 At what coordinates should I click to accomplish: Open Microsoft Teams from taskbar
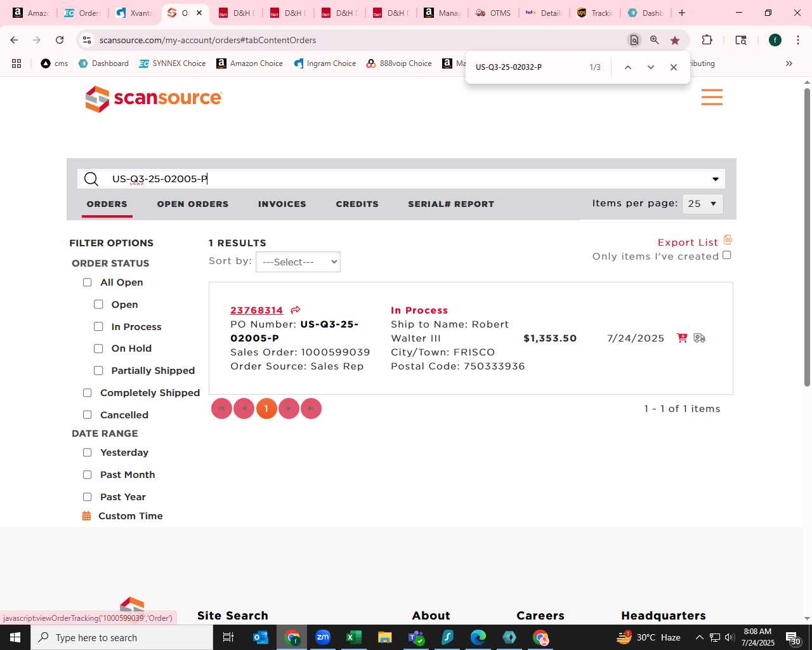pyautogui.click(x=416, y=637)
